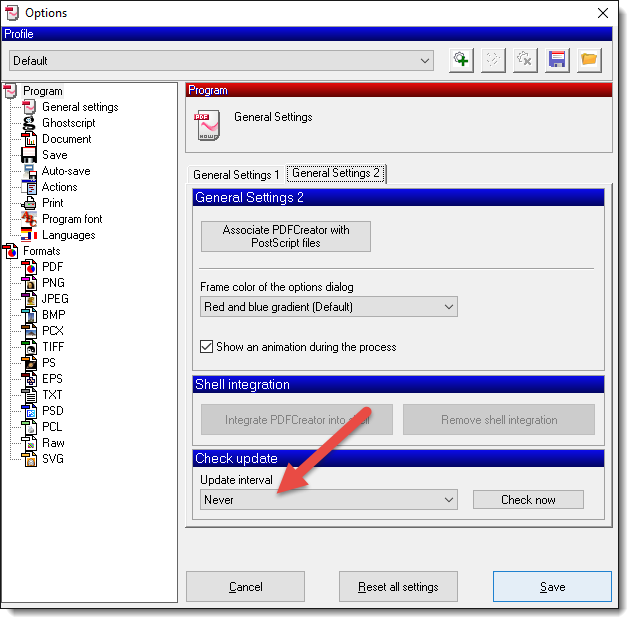Click the Print printer icon

pyautogui.click(x=29, y=203)
